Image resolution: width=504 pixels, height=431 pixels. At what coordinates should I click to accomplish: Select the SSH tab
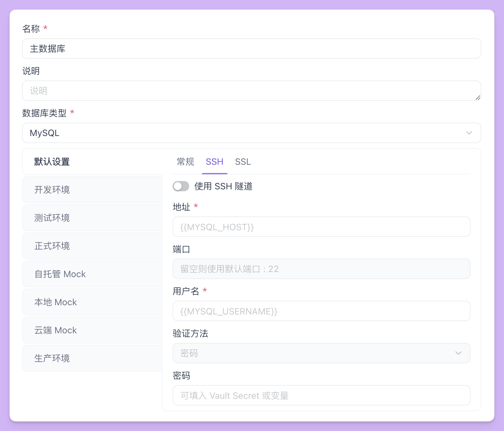(214, 162)
